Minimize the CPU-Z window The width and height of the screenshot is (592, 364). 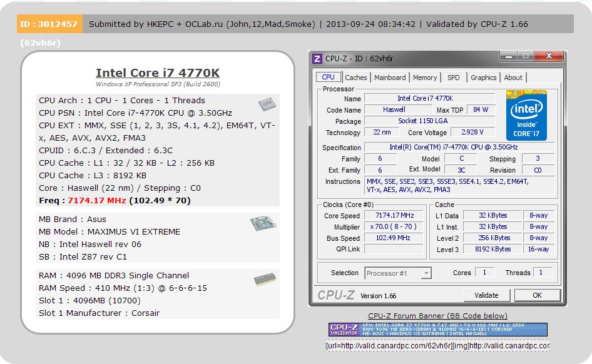(509, 56)
